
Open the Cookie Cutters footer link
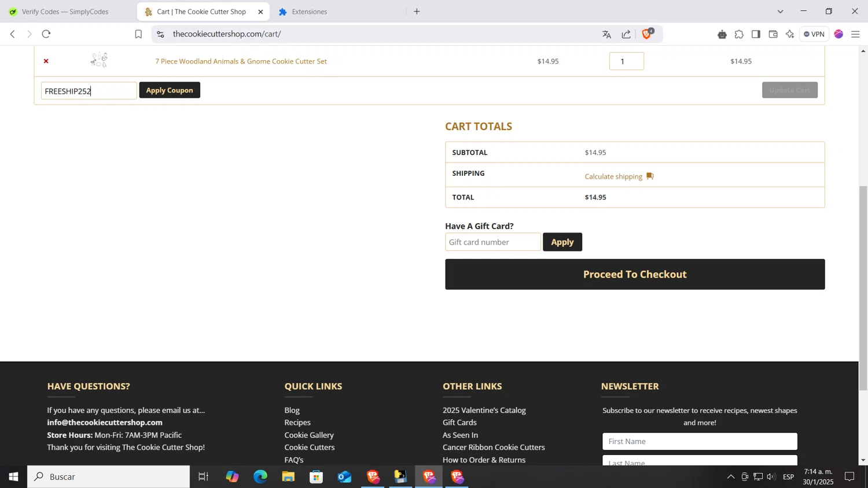[310, 448]
